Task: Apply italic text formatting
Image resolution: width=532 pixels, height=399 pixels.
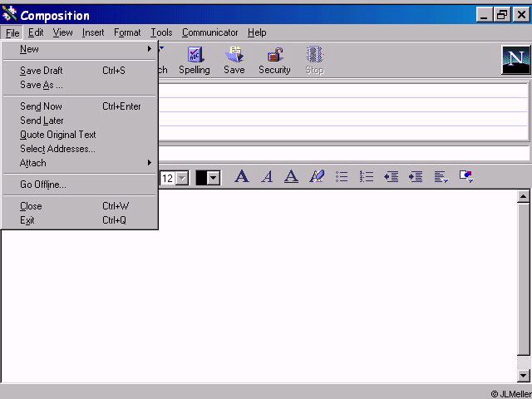Action: point(267,177)
